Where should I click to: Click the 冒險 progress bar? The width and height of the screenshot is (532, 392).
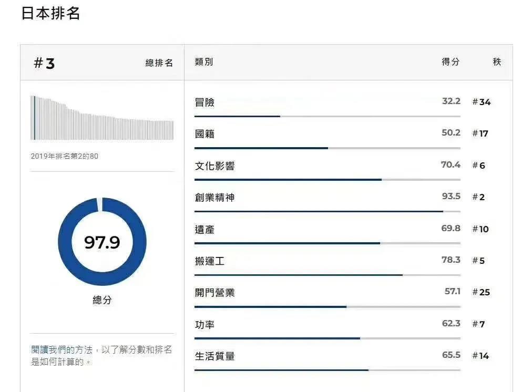coord(328,116)
